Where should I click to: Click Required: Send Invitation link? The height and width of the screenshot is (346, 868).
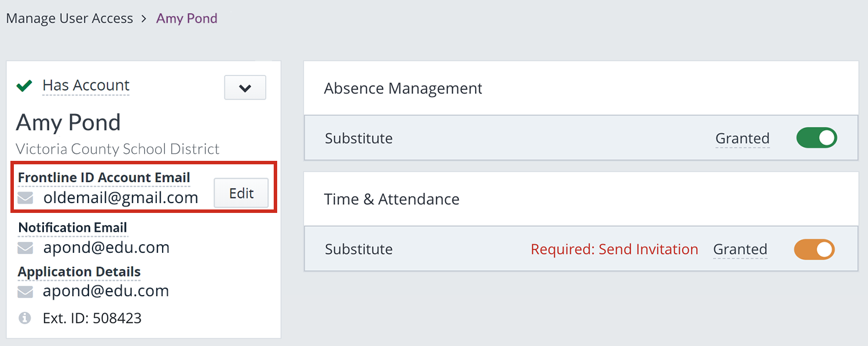click(615, 249)
